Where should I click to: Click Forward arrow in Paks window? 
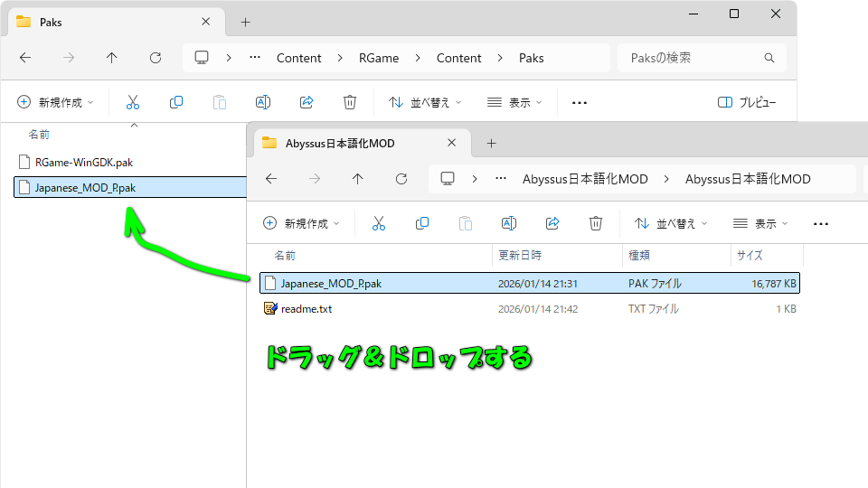[x=69, y=58]
